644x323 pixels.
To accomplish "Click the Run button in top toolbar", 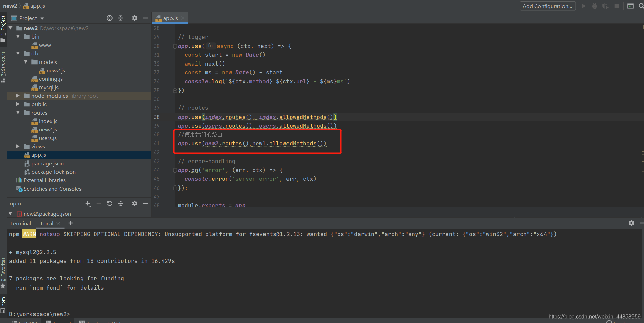I will (583, 6).
